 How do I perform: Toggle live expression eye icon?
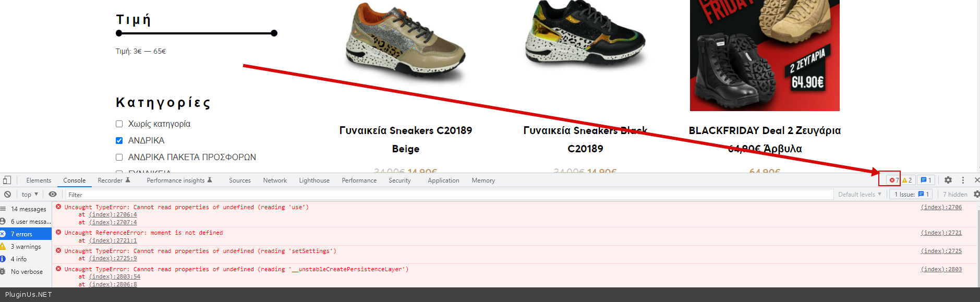click(53, 194)
